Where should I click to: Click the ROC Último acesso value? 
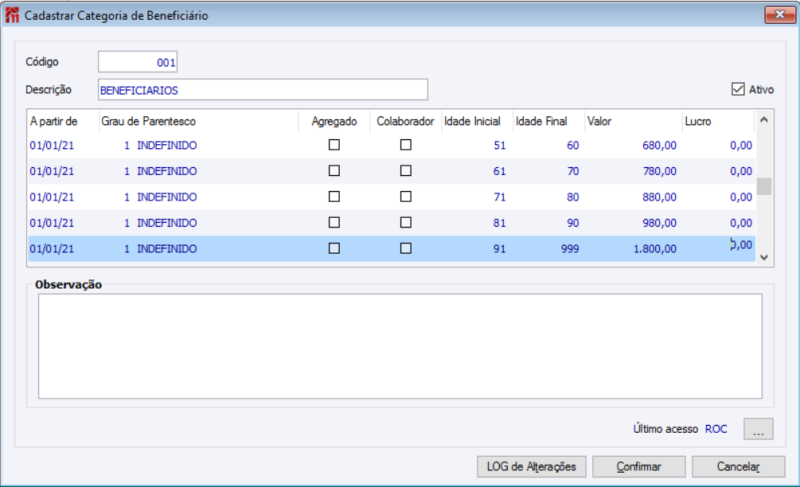click(716, 429)
